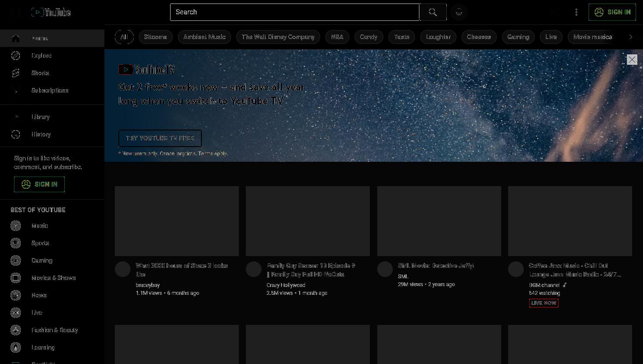Screen dimensions: 643x364
Task: Click SIGN IN button in header
Action: pos(612,12)
